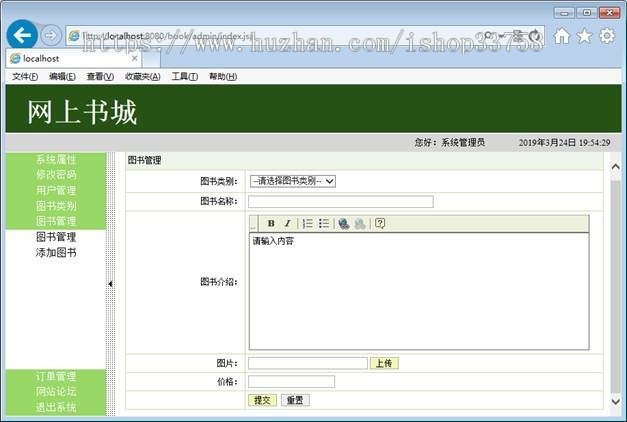Click the Refresh icon in address bar
Viewport: 627px width, 422px height.
[x=535, y=36]
